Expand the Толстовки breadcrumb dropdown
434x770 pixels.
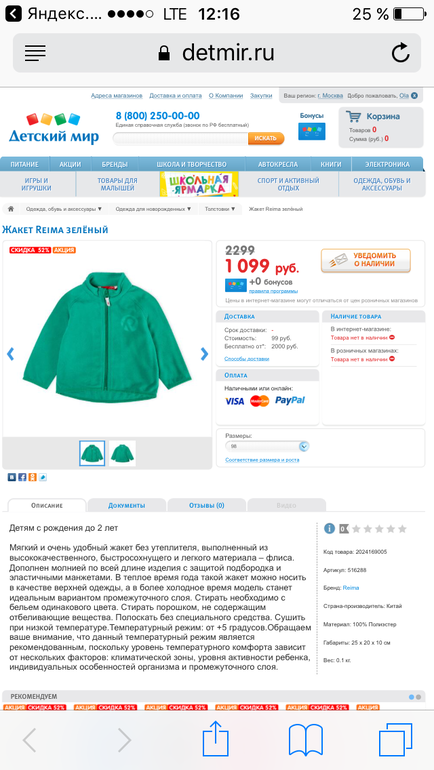(220, 209)
